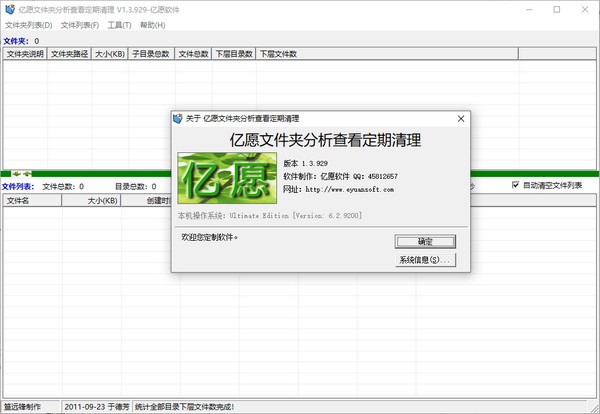Screen dimensions: 600x414
Task: Click the About dialog heading 亿愿文件夹分析查看定期清理
Action: 325,140
